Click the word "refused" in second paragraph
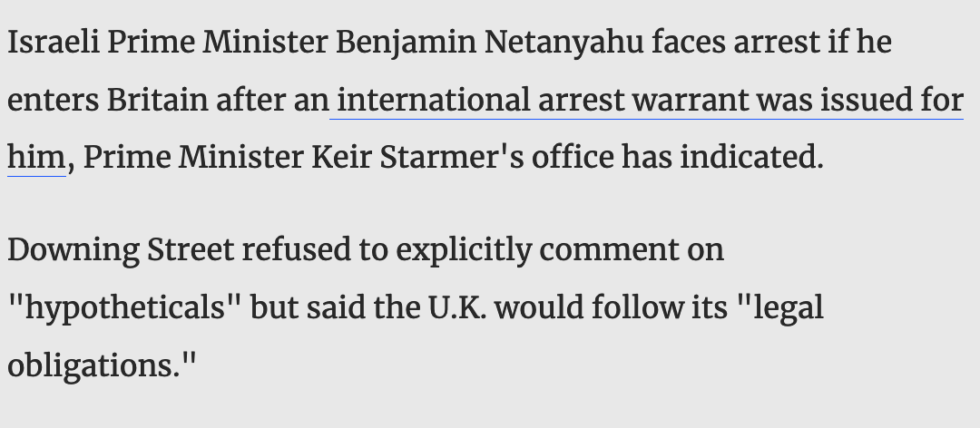The width and height of the screenshot is (980, 428). click(x=301, y=249)
